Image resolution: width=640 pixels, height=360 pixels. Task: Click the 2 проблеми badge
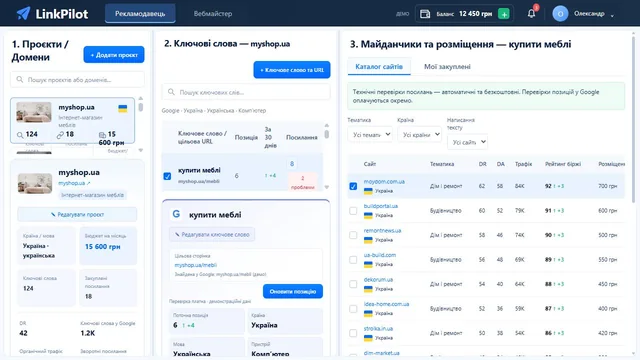click(302, 182)
